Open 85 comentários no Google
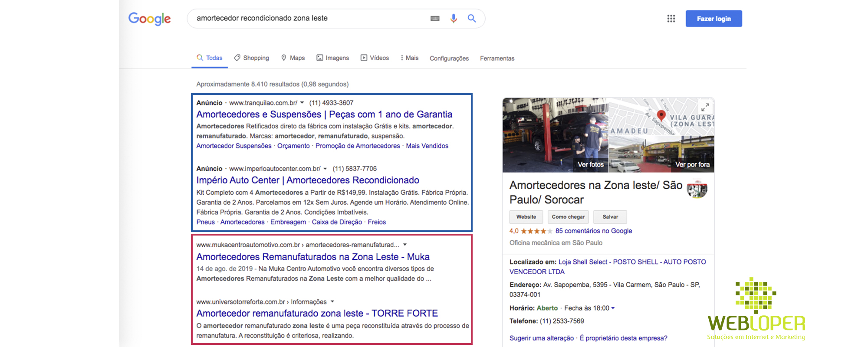 point(594,231)
